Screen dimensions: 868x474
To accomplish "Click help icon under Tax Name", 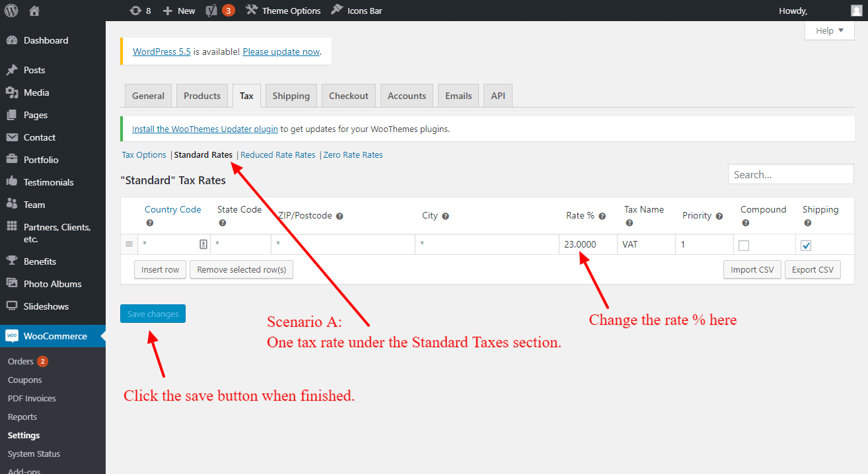I will [x=630, y=223].
